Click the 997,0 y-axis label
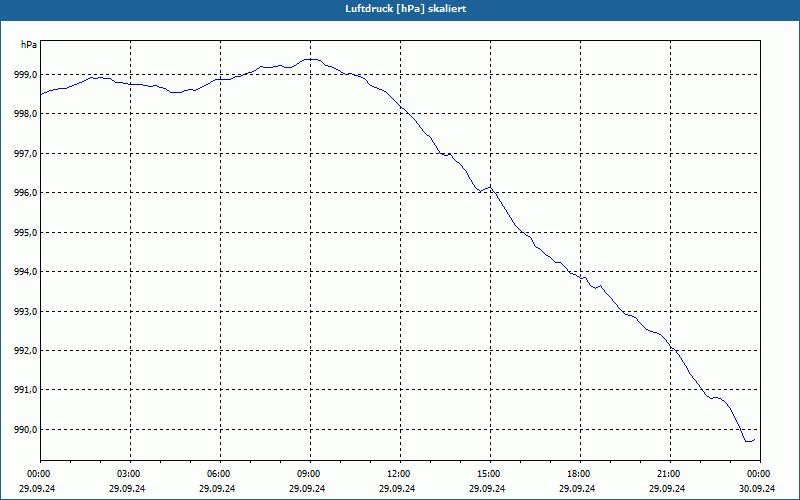This screenshot has height=500, width=800. pyautogui.click(x=26, y=154)
